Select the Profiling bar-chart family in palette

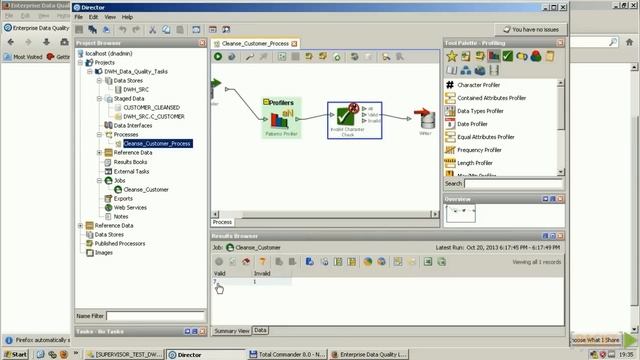(493, 56)
